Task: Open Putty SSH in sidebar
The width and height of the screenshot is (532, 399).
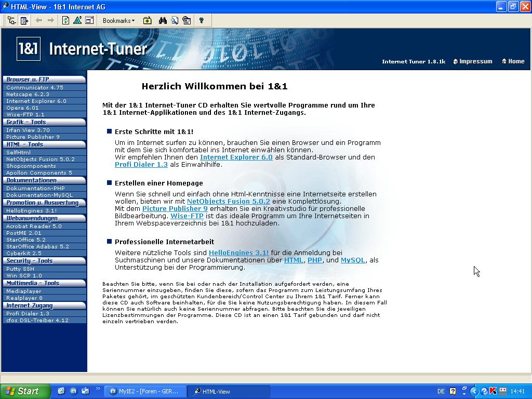Action: pyautogui.click(x=44, y=269)
